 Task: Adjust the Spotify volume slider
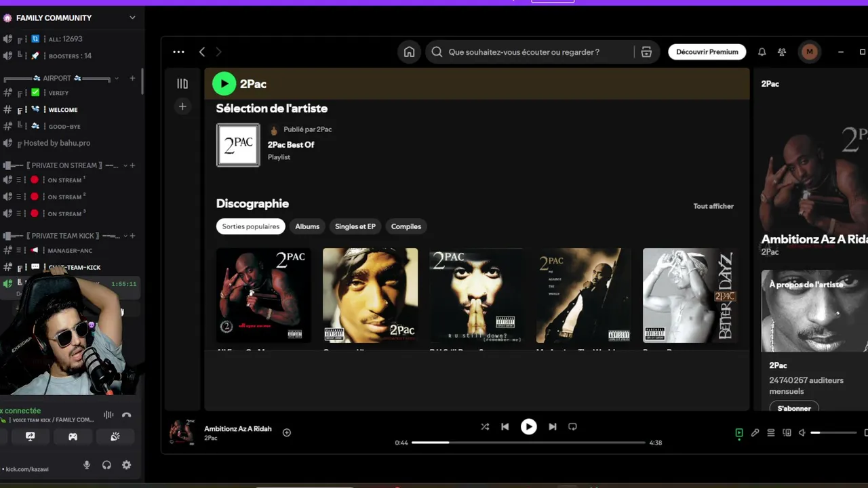[x=834, y=432]
